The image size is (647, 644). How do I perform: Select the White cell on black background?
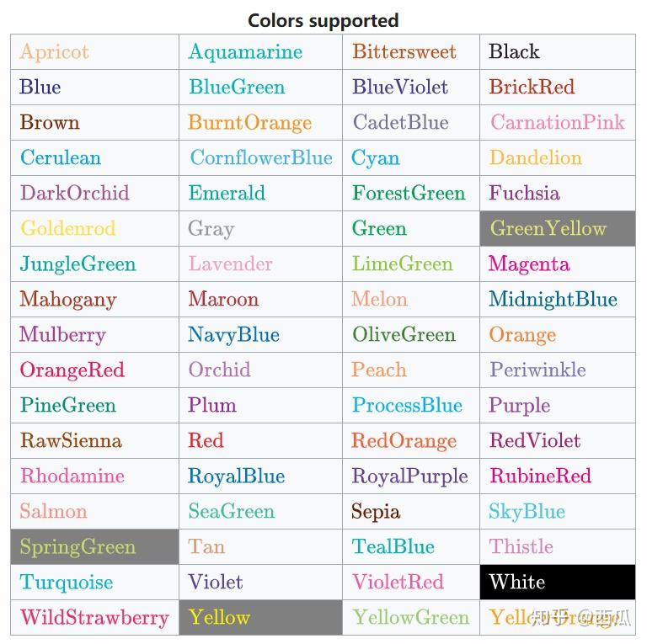point(558,582)
